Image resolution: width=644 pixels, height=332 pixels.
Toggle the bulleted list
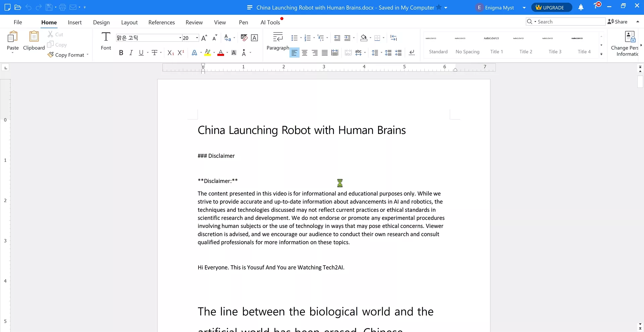(x=294, y=38)
